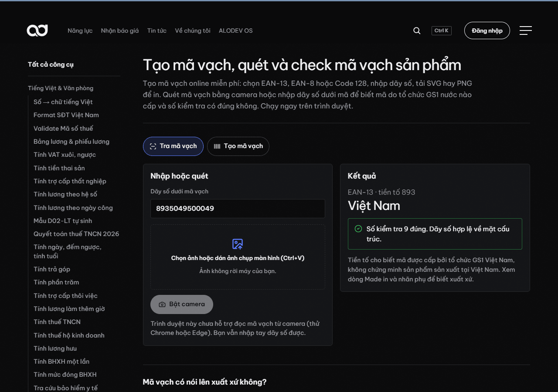
Task: Open the Tính lương hưu tool
Action: [55, 348]
